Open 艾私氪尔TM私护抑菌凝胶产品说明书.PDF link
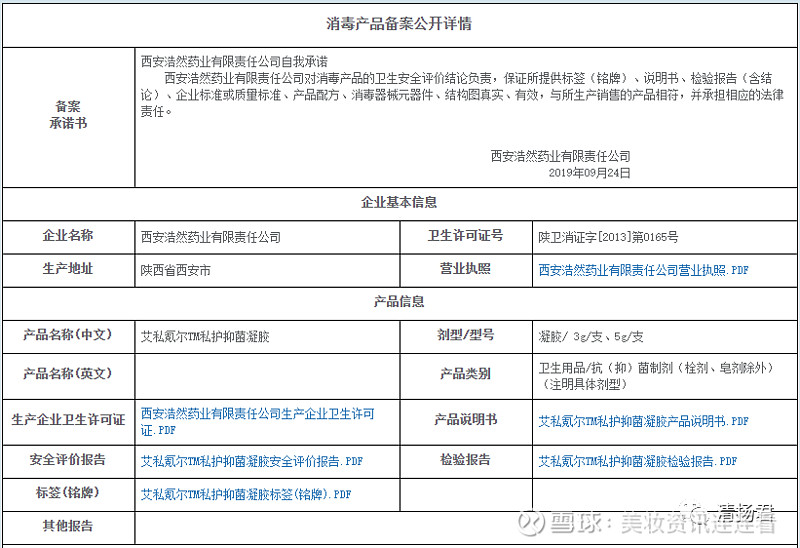This screenshot has height=548, width=800. click(643, 421)
